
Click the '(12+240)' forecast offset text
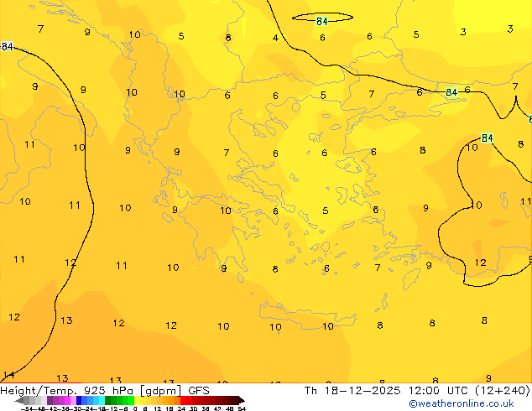point(503,391)
